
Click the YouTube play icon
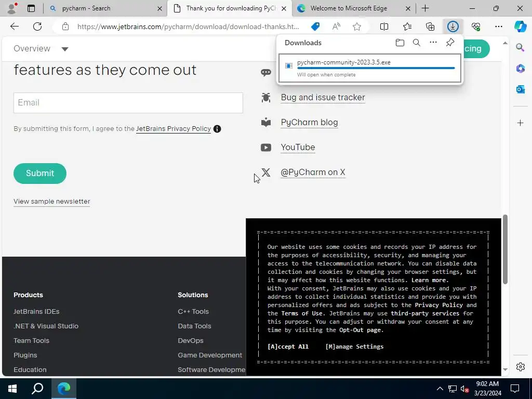point(265,147)
